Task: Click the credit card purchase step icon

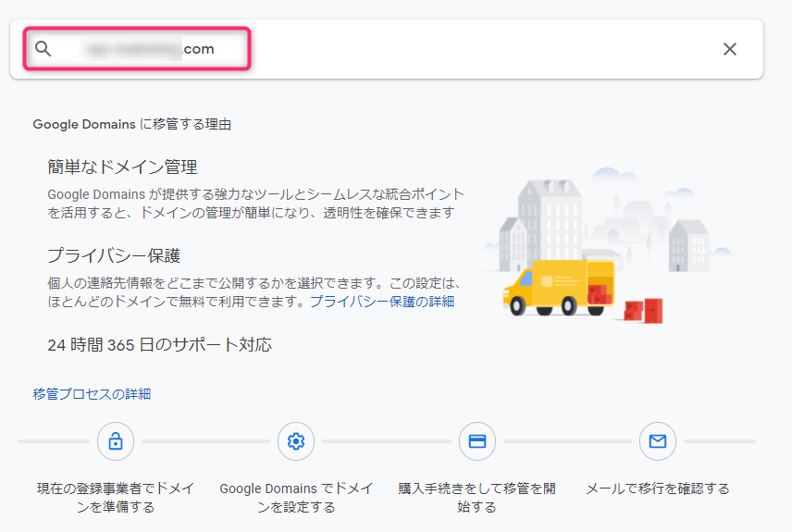Action: [x=476, y=441]
